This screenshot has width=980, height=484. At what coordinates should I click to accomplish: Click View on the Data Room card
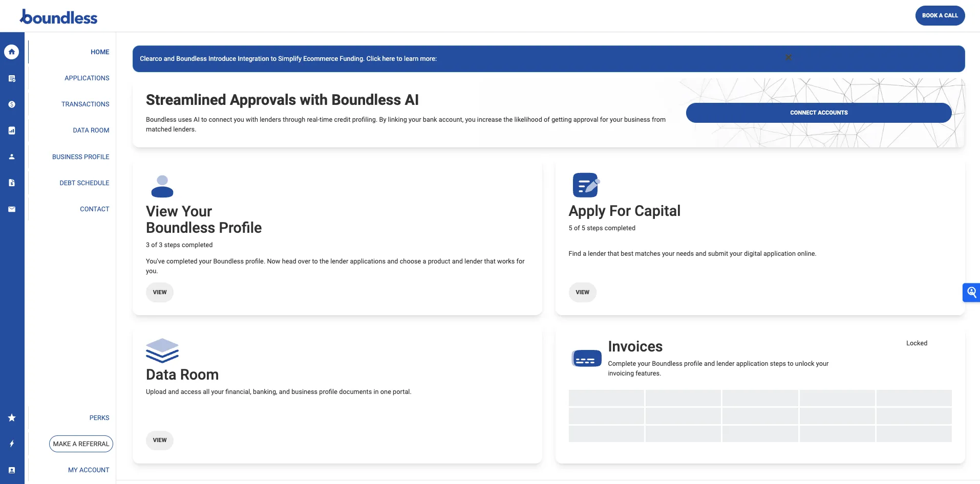[x=160, y=441]
